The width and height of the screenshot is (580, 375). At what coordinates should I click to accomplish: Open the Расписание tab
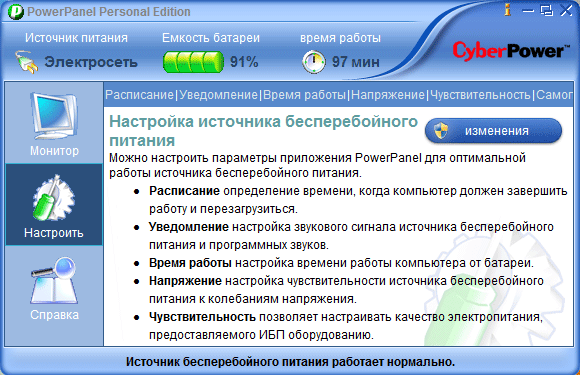(x=139, y=95)
